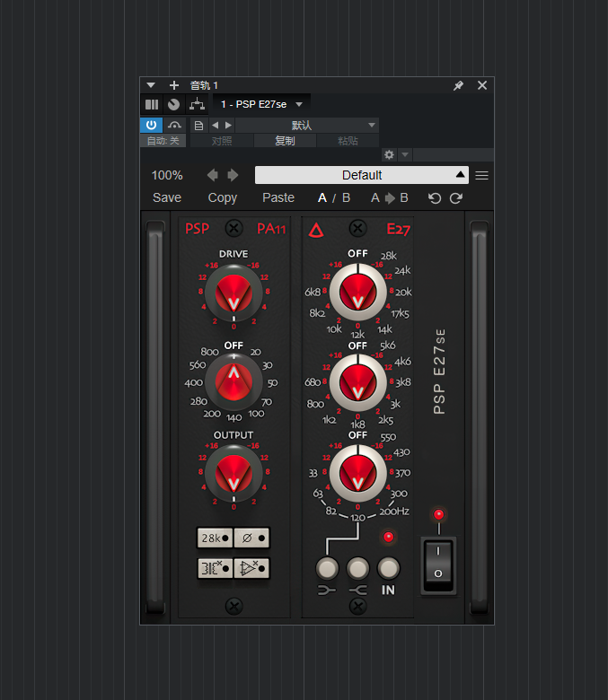Viewport: 608px width, 700px height.
Task: Flip the main power rocker switch
Action: click(439, 564)
